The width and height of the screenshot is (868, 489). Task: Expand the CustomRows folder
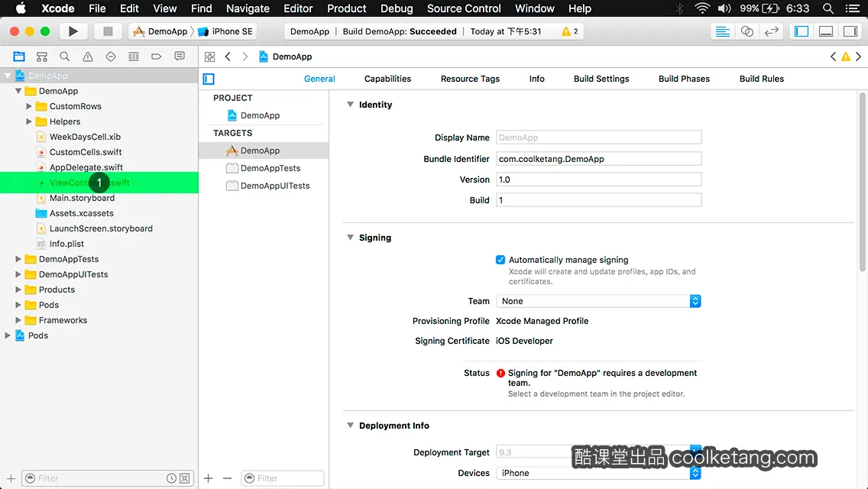[x=29, y=106]
